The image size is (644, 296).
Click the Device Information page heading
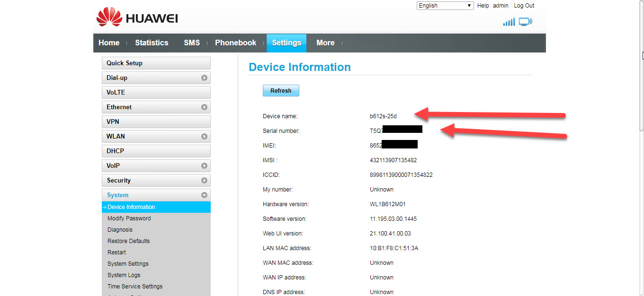pos(300,67)
